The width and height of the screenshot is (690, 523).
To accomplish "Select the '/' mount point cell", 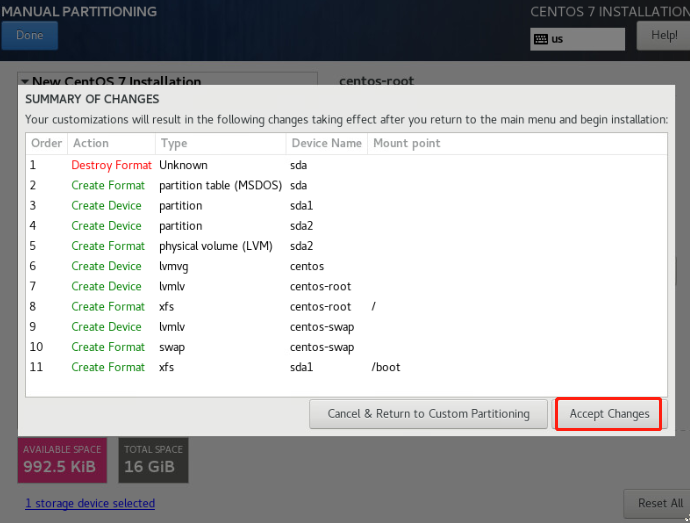I will (373, 307).
